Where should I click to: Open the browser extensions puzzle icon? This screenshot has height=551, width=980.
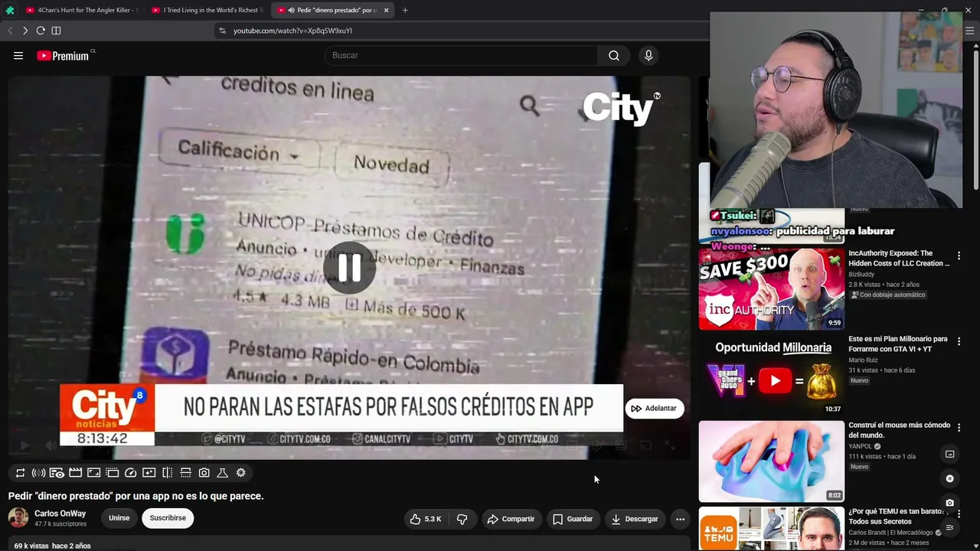click(9, 10)
